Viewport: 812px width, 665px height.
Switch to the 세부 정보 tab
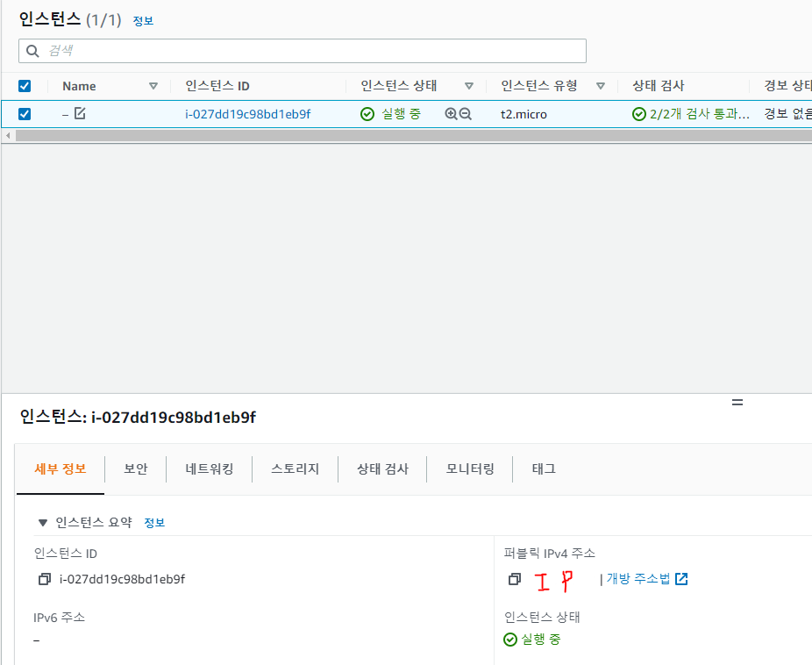coord(61,468)
